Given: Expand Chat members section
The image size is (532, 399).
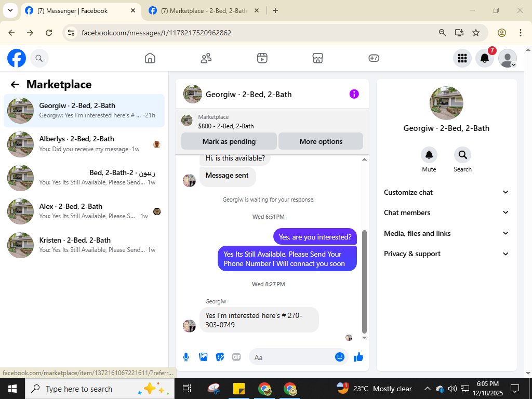Looking at the screenshot, I should 446,212.
